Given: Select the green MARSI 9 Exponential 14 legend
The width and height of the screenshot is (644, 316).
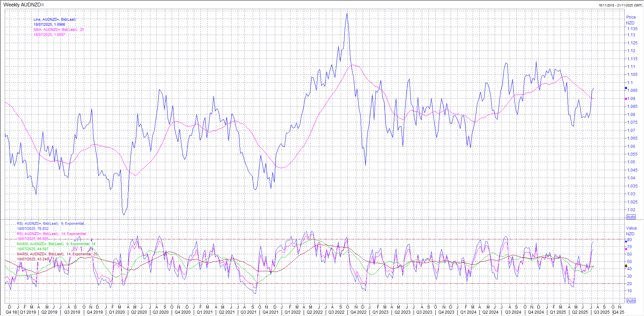Looking at the screenshot, I should (x=56, y=244).
